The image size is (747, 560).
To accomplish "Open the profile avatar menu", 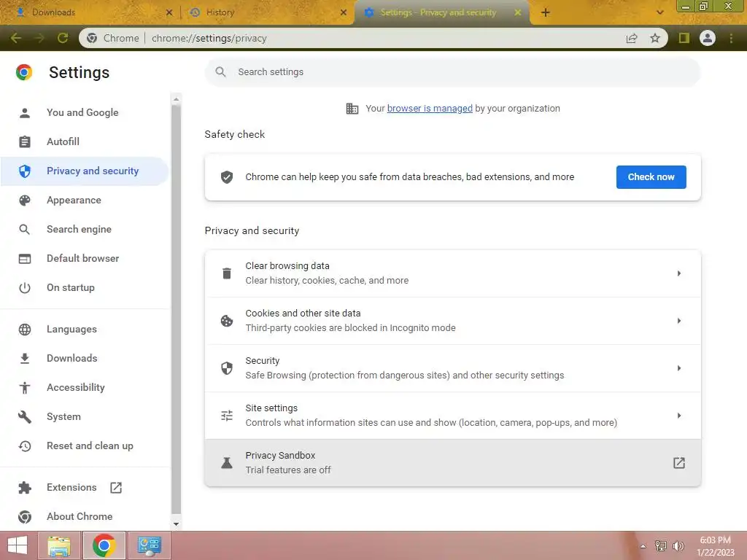I will click(x=708, y=38).
